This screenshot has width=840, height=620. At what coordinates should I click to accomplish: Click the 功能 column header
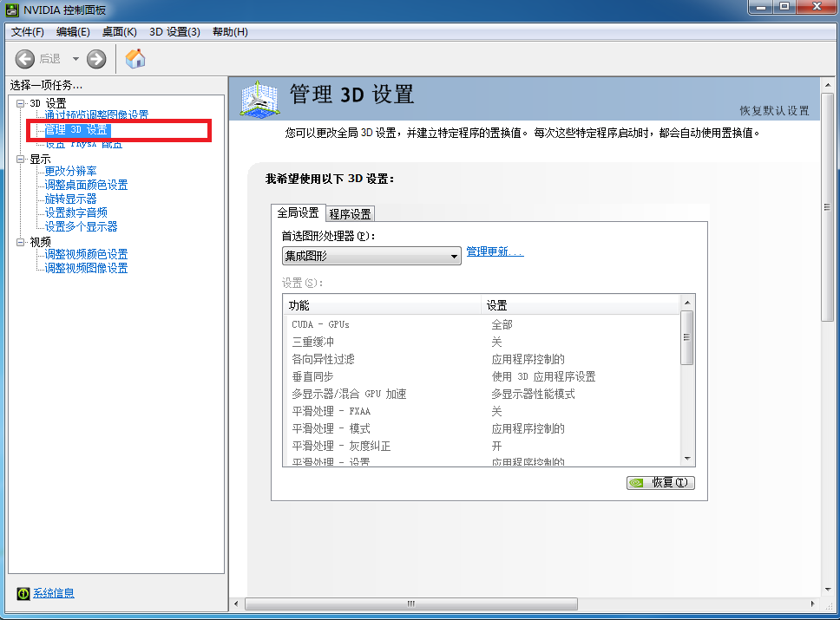(382, 306)
